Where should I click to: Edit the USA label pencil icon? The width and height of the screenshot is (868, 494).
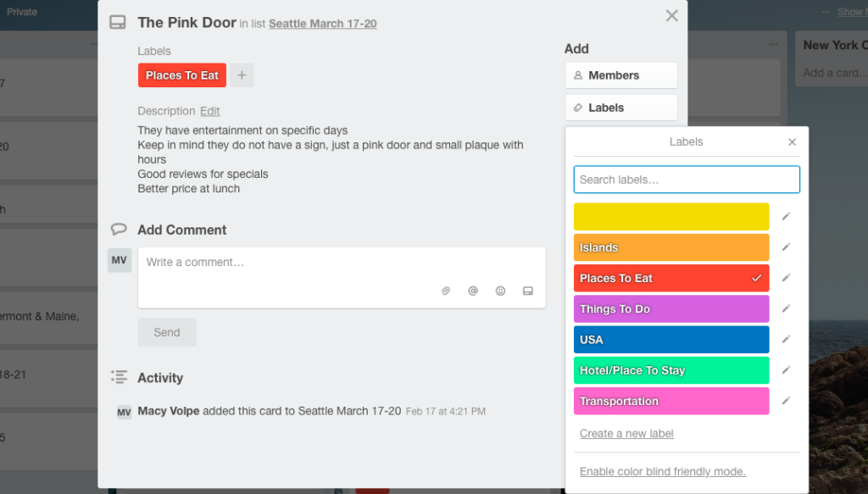786,339
